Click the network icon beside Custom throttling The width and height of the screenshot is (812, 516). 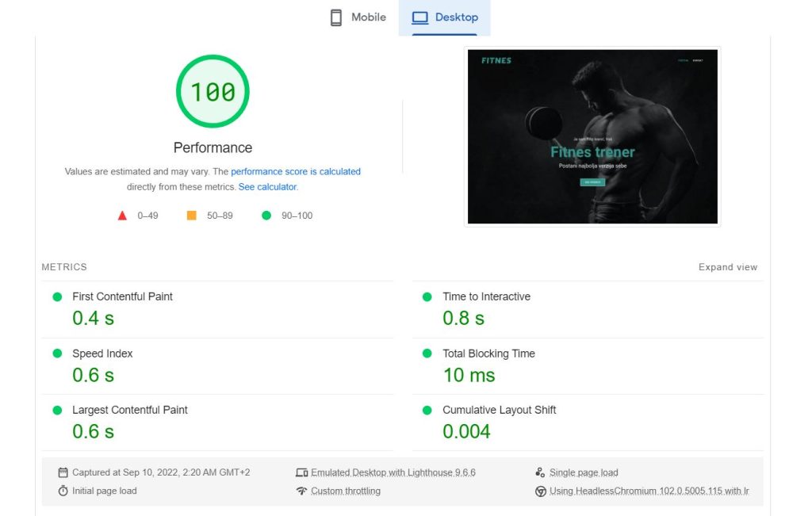(x=302, y=491)
